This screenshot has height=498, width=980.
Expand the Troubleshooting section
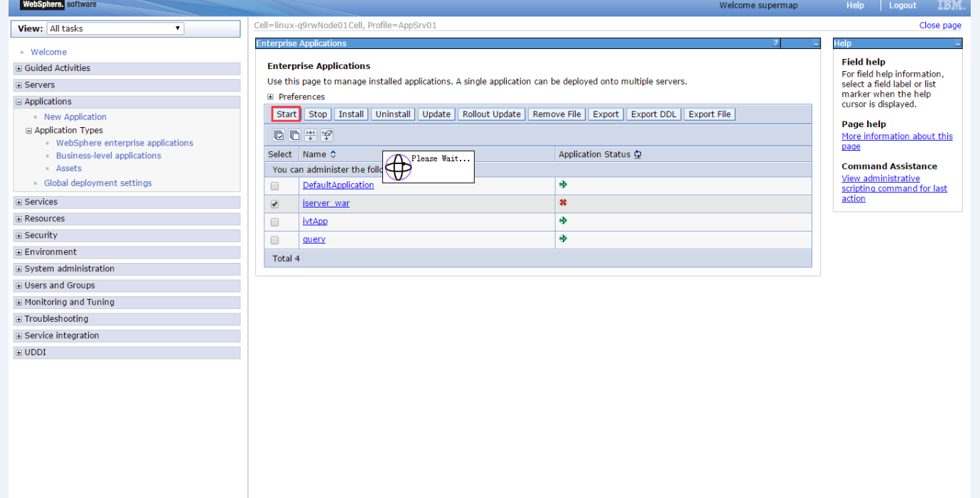click(19, 319)
